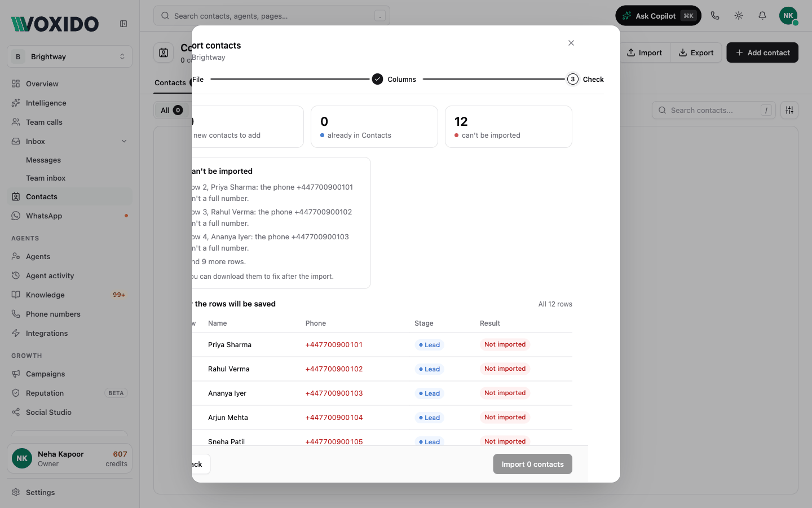
Task: Open the phone dialer icon
Action: tap(715, 16)
